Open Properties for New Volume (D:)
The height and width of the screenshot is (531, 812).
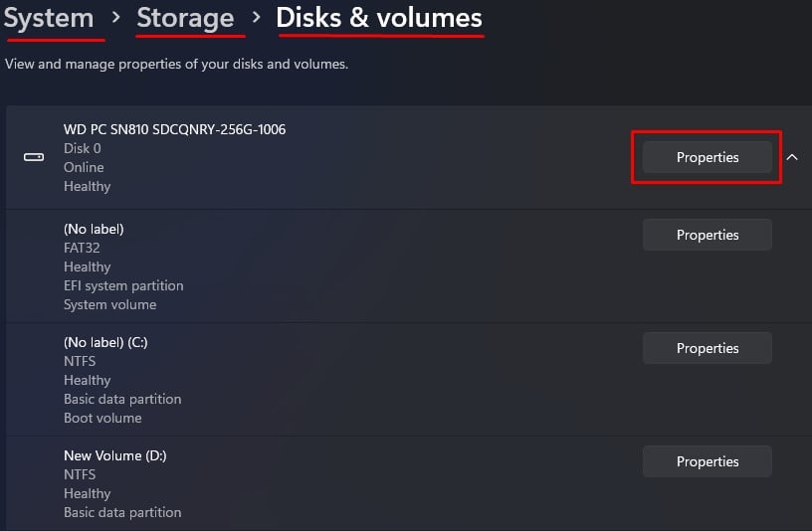pos(708,461)
